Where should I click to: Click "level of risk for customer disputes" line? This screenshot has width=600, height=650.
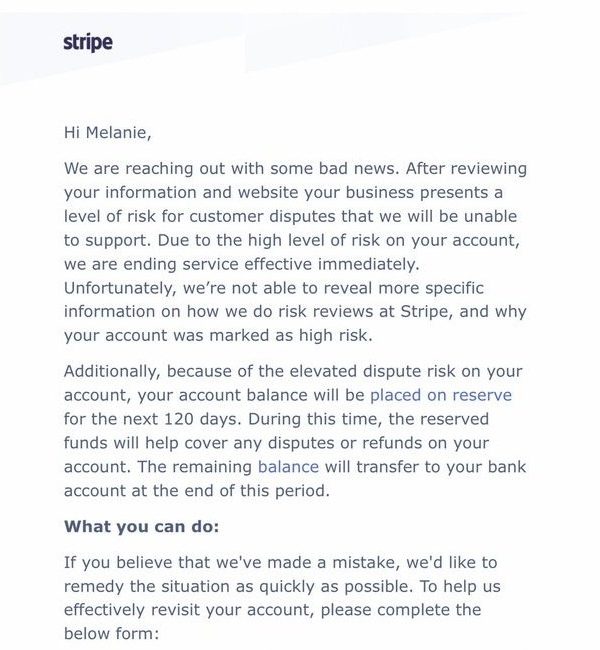pyautogui.click(x=292, y=215)
